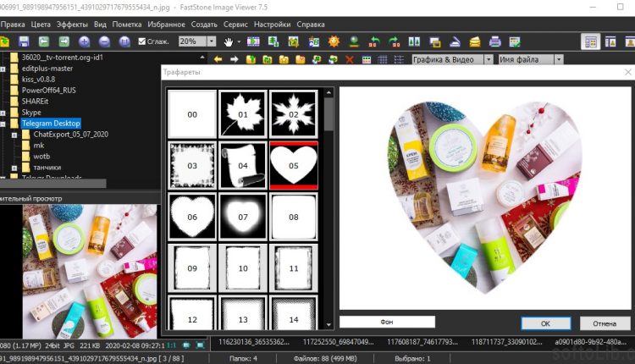Select stencil 07 blurred heart

(x=243, y=217)
